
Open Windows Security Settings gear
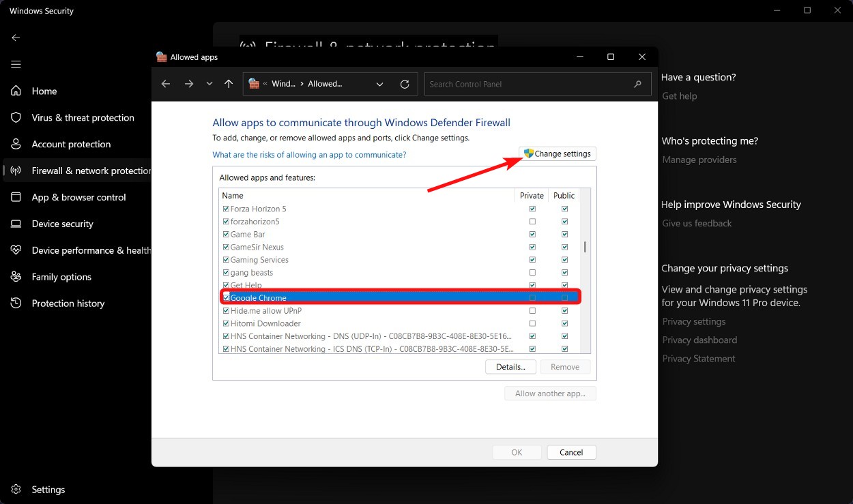click(16, 489)
